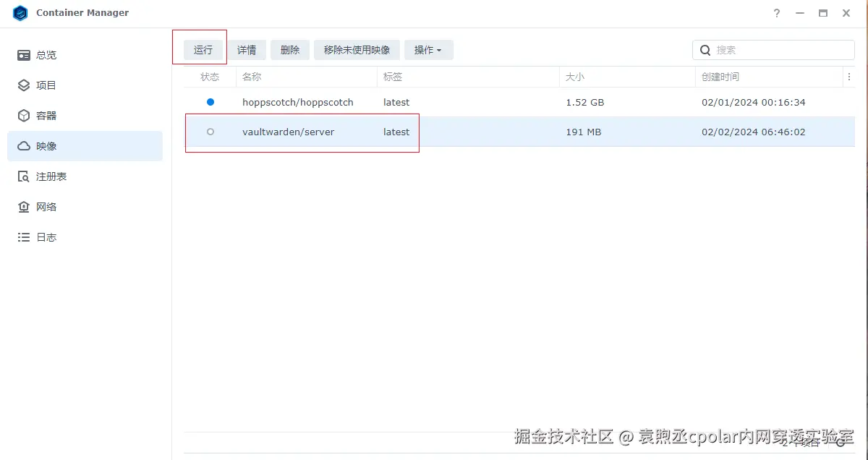Go to 容器 menu item

point(85,116)
